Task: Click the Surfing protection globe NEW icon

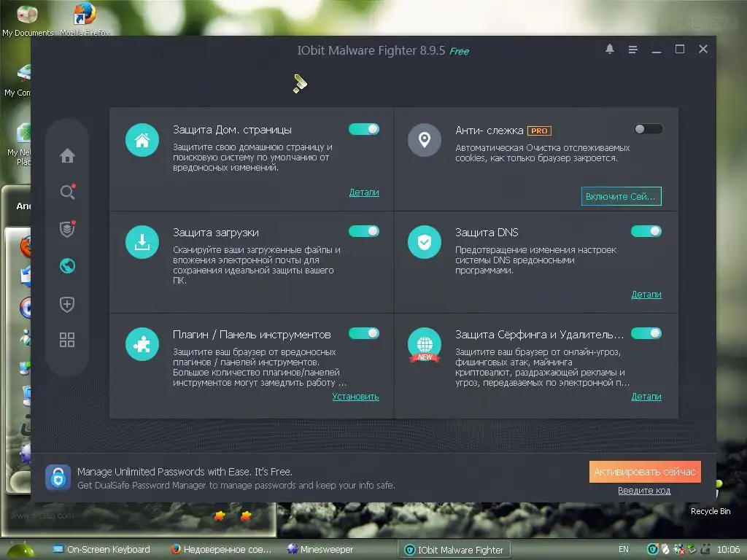Action: click(x=425, y=345)
